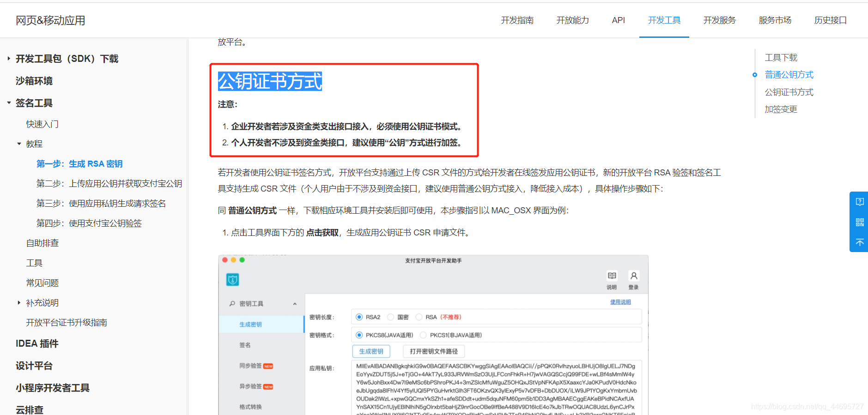Open IDEA 插件 in sidebar
Image resolution: width=868 pixels, height=415 pixels.
(37, 343)
